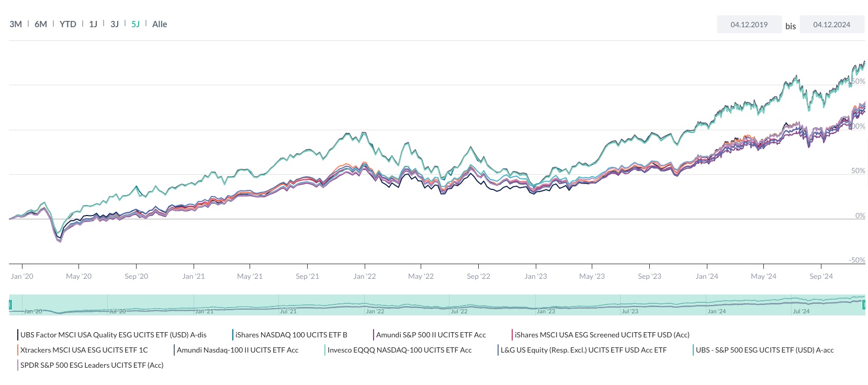Click the dark marker beside UBS Factor MSCI USA Quality
Screen dimensions: 868x385
(x=18, y=334)
